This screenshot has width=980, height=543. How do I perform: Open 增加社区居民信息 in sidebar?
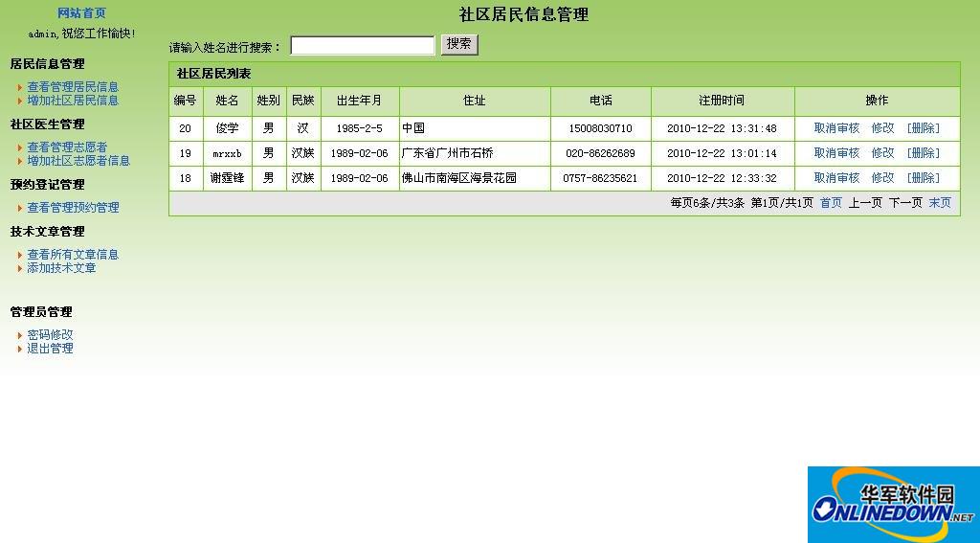[73, 101]
